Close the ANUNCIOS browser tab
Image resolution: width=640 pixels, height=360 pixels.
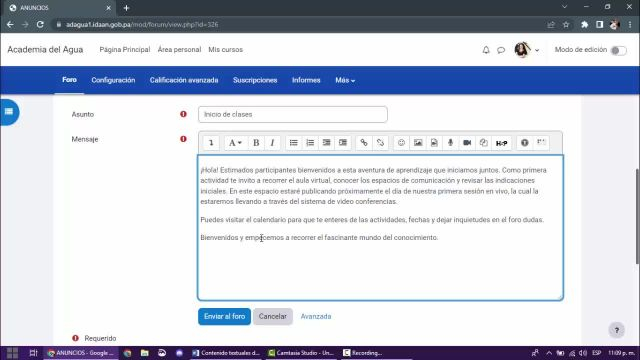point(108,8)
